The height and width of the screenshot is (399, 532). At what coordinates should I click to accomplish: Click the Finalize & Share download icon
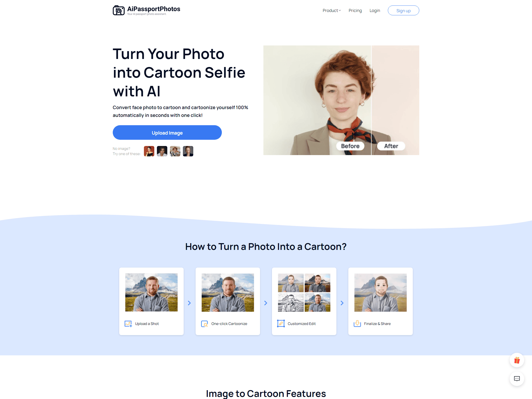[x=357, y=323]
